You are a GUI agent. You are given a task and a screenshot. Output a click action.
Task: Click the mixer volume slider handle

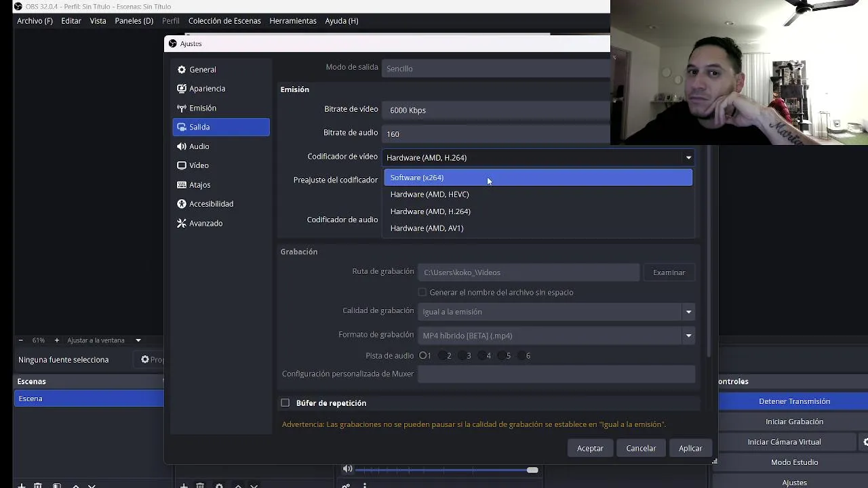coord(532,470)
